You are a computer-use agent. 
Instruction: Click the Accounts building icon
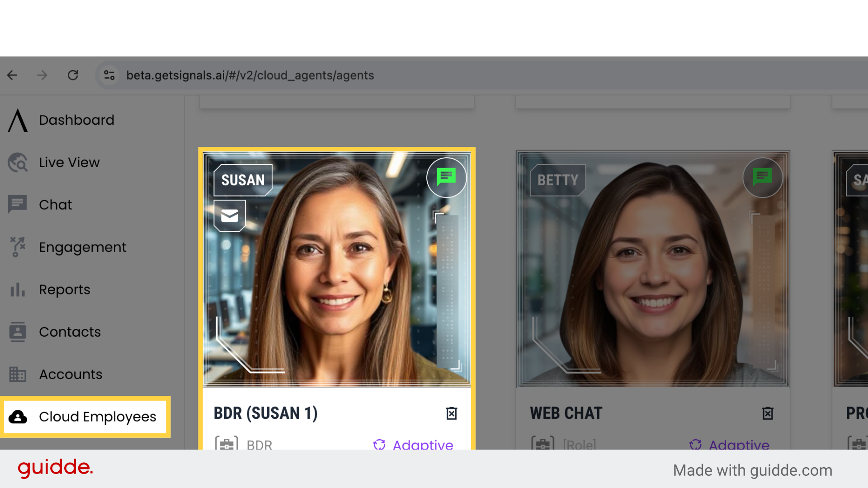click(x=18, y=374)
